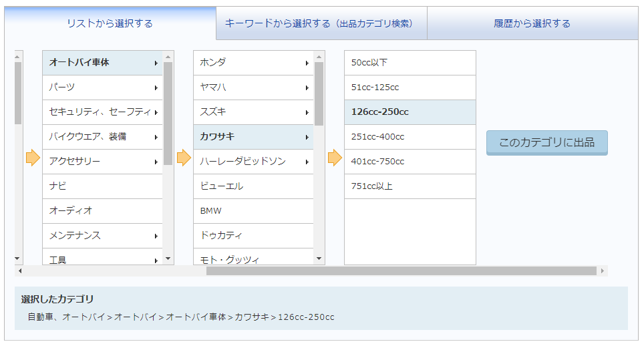Click the scroll-up arrow beside the オートバイ車体 list
Image resolution: width=644 pixels, height=348 pixels.
coord(168,57)
